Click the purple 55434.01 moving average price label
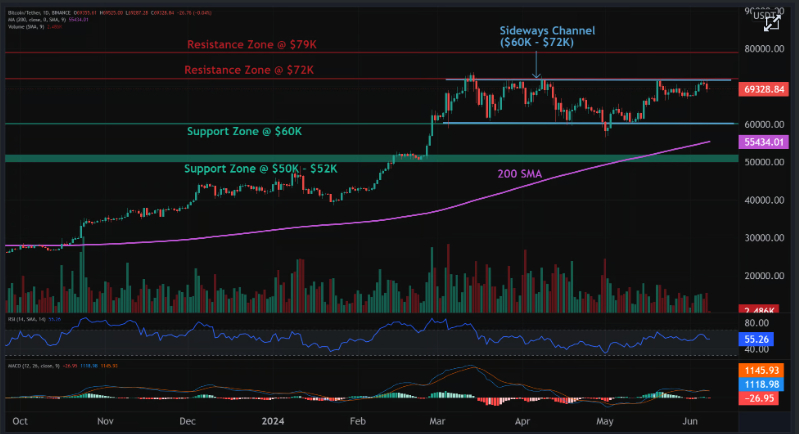 tap(764, 143)
